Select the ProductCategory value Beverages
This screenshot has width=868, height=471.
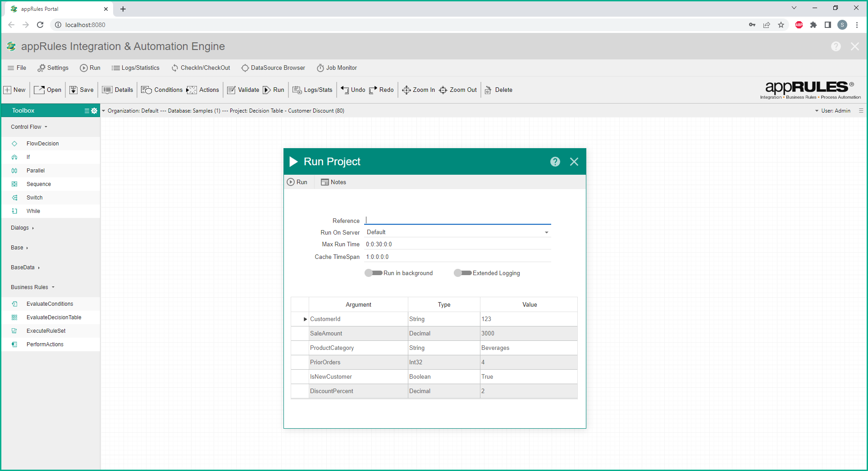tap(529, 348)
